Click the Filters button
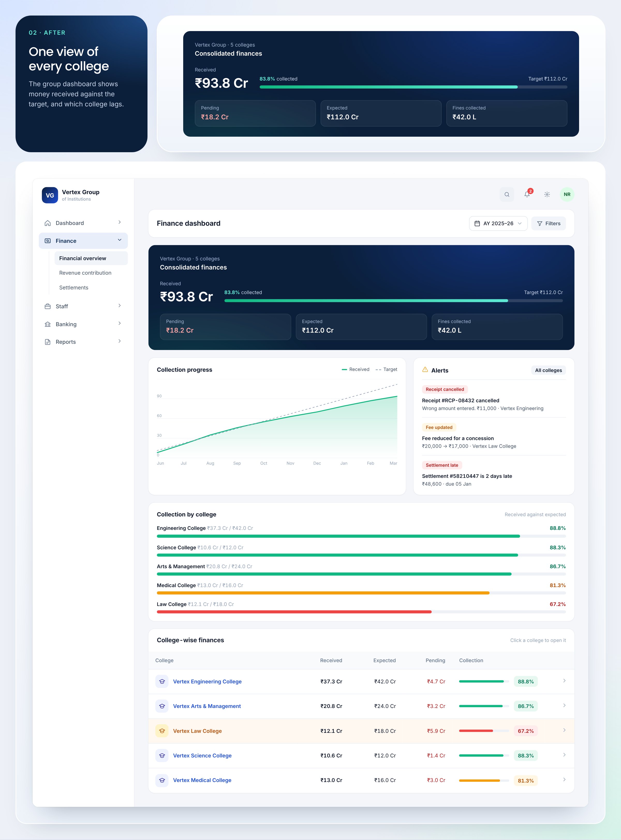Screen dimensions: 621x840 pos(548,223)
